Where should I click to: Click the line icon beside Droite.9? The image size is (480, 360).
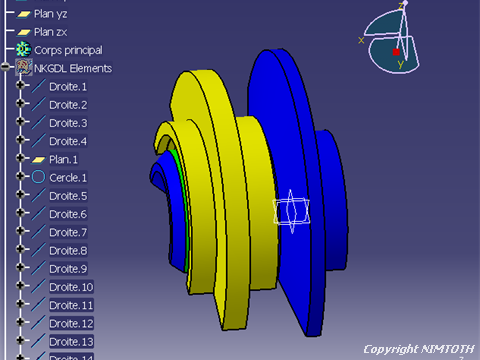[38, 268]
